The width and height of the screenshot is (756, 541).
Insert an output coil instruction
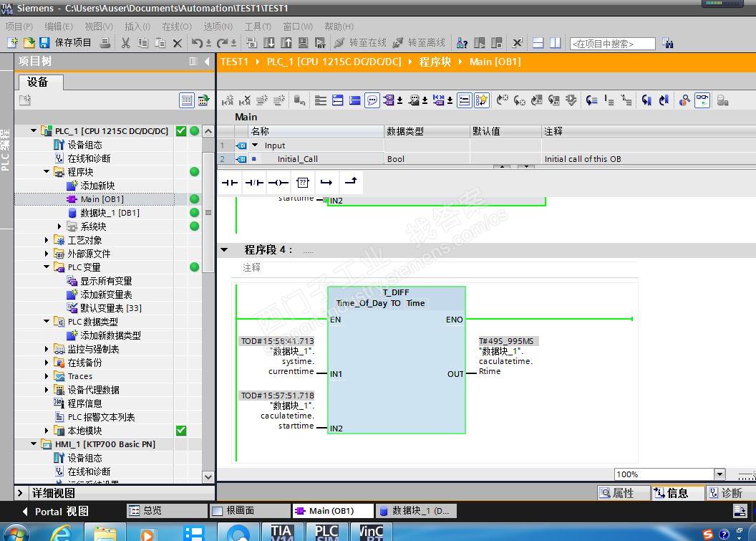click(278, 183)
